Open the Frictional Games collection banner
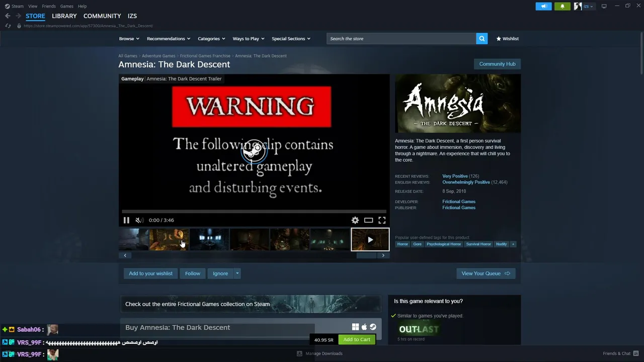Viewport: 644px width, 362px height. [250, 304]
